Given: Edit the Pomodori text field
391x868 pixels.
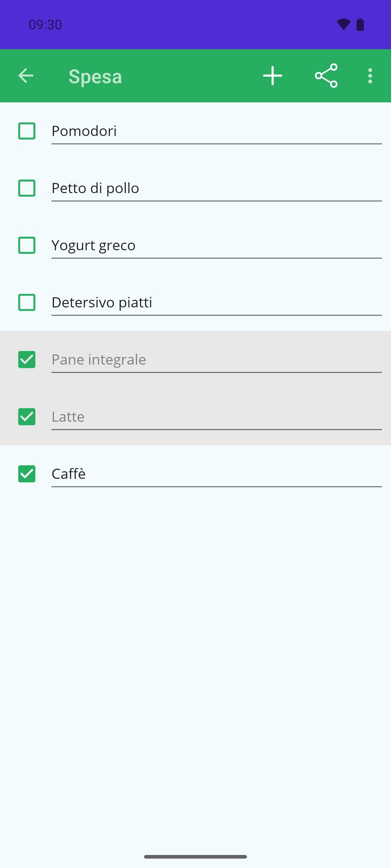Looking at the screenshot, I should pos(216,131).
